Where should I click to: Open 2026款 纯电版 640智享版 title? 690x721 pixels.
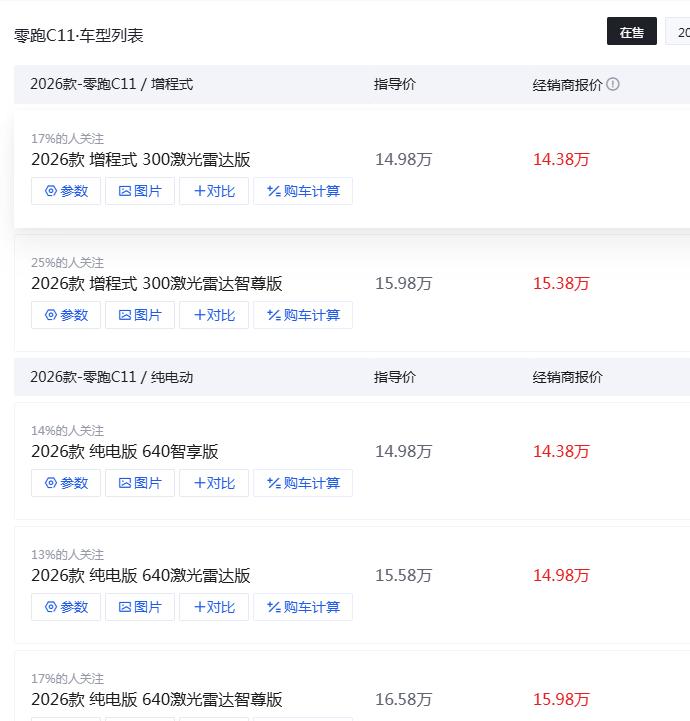tap(125, 452)
